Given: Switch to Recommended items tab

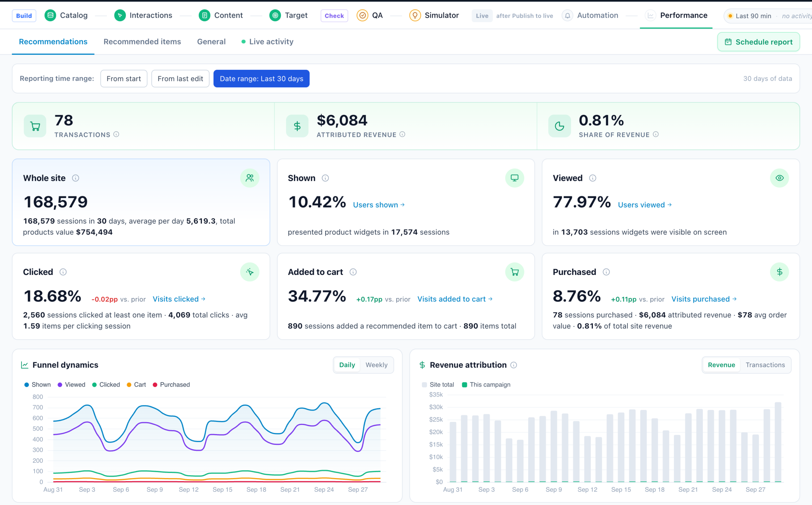Looking at the screenshot, I should point(142,41).
